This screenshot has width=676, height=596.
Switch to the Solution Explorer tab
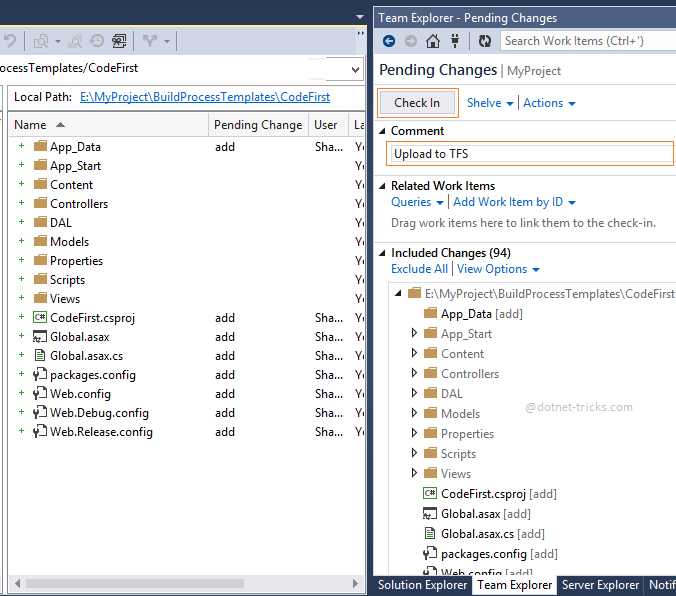[422, 585]
